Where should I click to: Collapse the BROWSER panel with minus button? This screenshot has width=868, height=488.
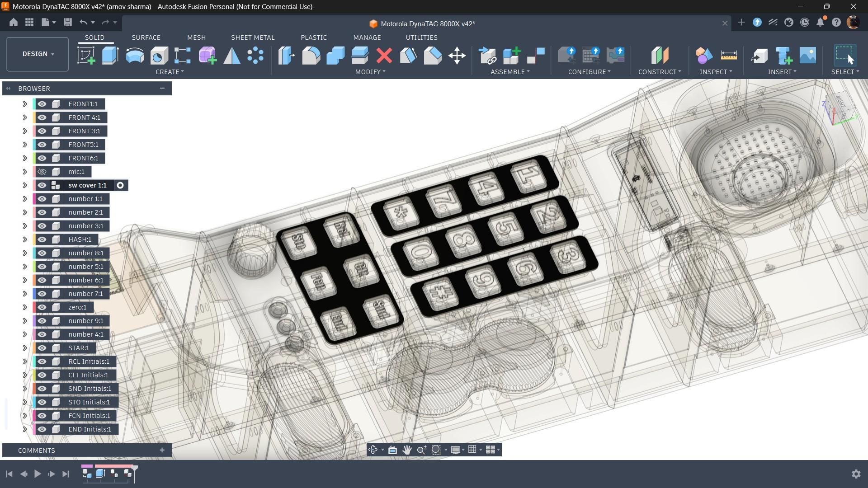tap(162, 89)
